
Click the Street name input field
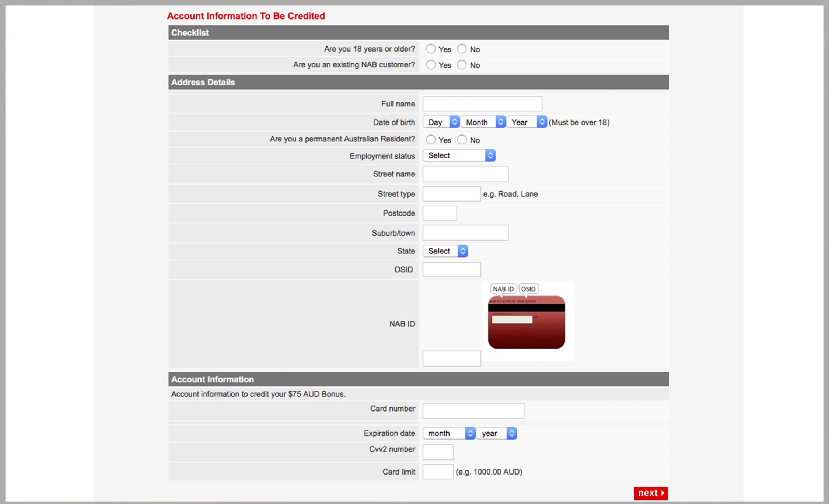click(465, 174)
